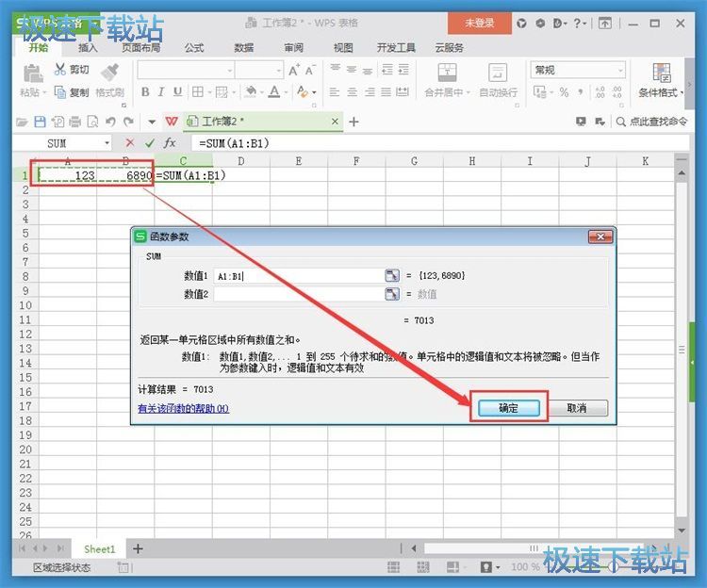This screenshot has width=707, height=588.
Task: Click the percent style icon
Action: click(x=564, y=92)
